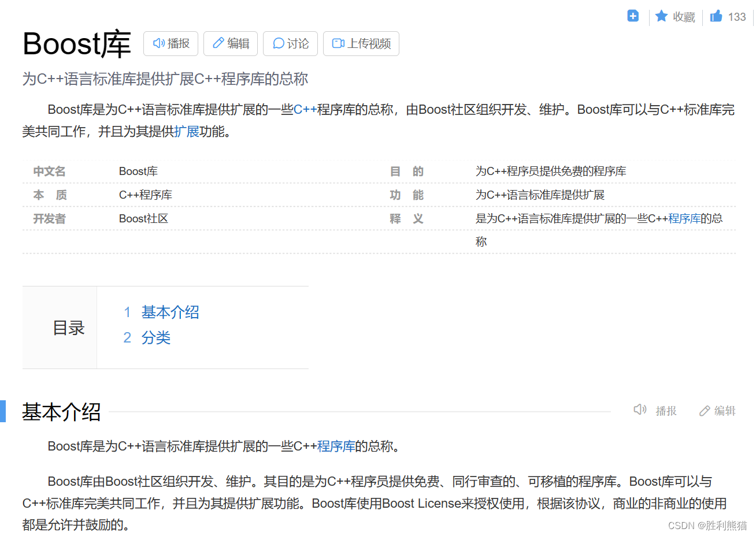Click the 目录 heading
This screenshot has width=756, height=536.
(69, 327)
